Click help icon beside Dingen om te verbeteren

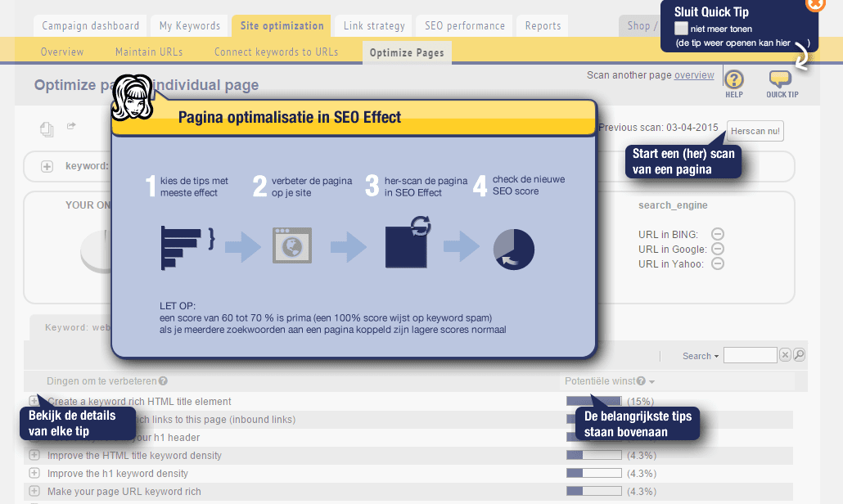point(164,380)
